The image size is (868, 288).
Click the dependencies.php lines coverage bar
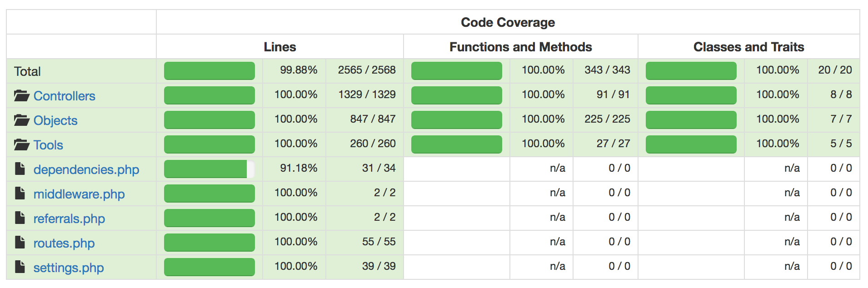(x=209, y=169)
